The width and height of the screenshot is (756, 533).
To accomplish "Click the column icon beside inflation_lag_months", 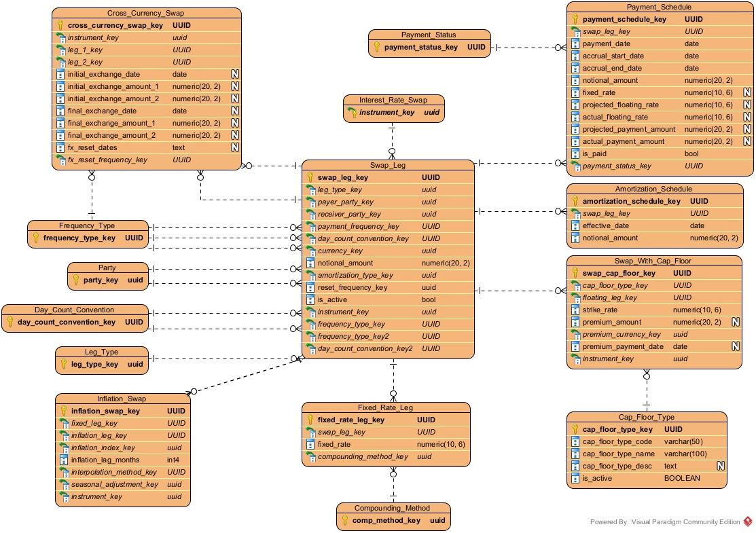I will 64,460.
